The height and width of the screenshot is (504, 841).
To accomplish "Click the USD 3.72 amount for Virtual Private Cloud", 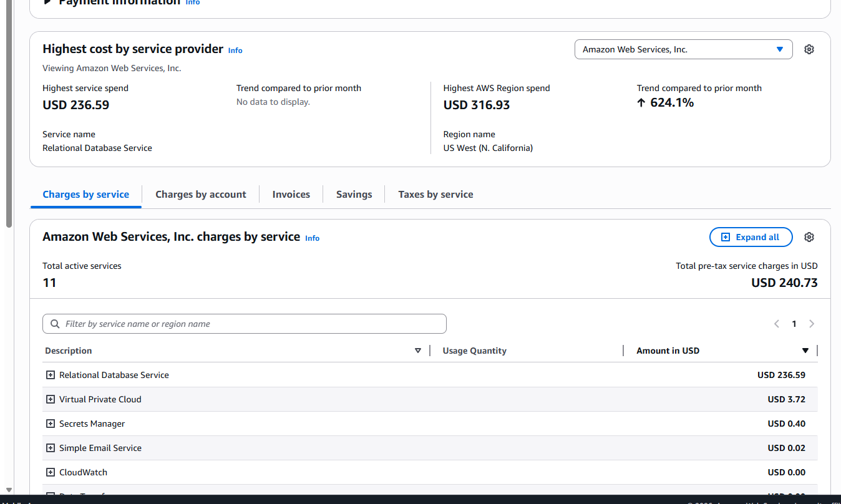I will 787,399.
